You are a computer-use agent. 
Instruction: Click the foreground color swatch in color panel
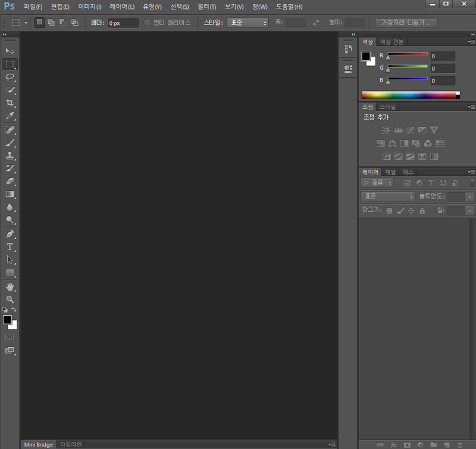pyautogui.click(x=366, y=56)
